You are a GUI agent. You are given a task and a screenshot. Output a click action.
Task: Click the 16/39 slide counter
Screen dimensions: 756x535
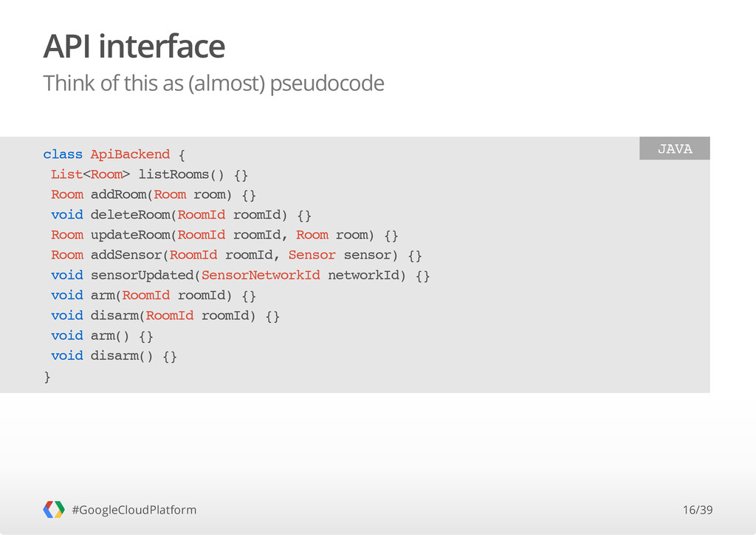pyautogui.click(x=698, y=510)
